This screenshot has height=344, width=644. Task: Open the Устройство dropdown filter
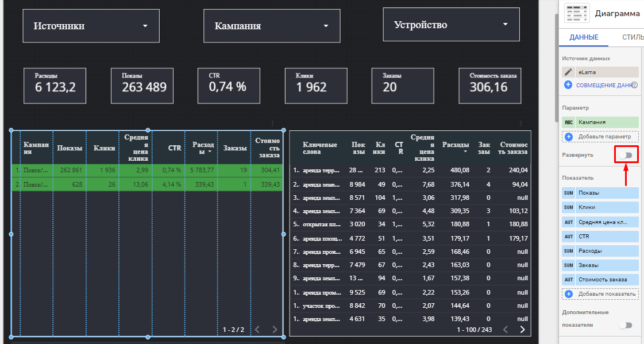[451, 25]
